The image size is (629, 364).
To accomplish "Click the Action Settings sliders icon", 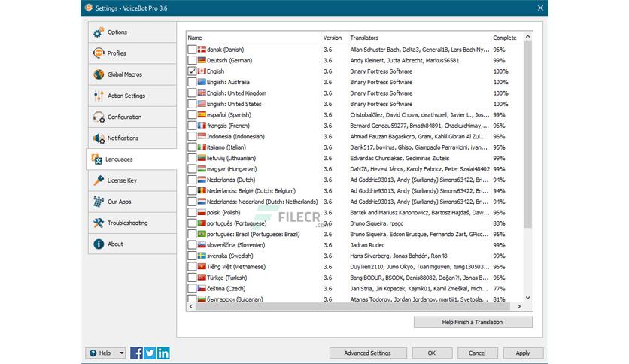I will click(x=99, y=96).
